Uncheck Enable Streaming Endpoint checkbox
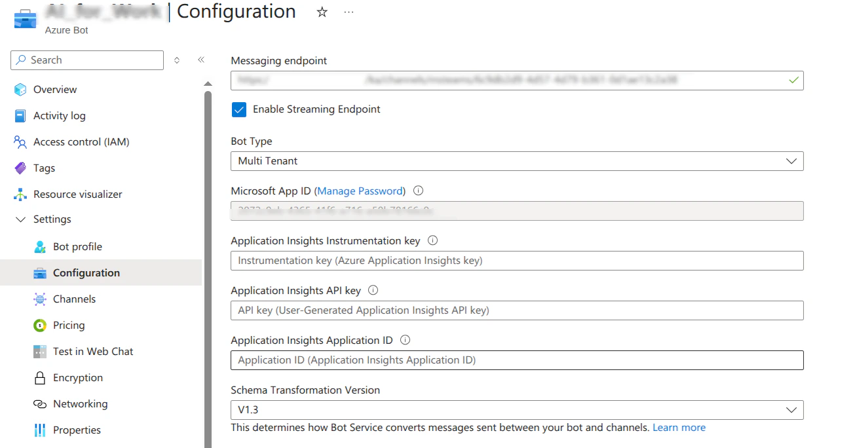This screenshot has height=448, width=868. [239, 109]
